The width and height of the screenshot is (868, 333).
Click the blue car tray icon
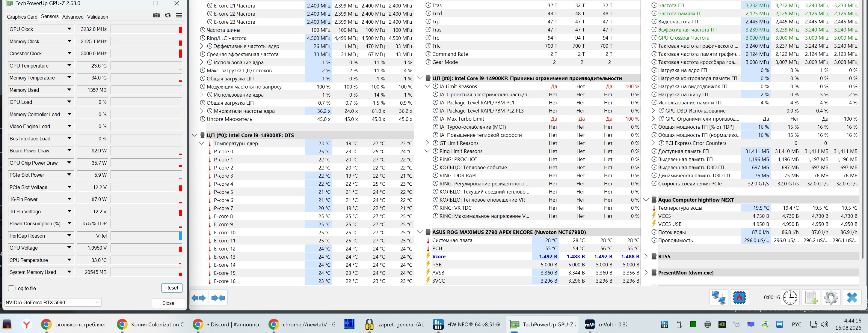click(x=779, y=325)
